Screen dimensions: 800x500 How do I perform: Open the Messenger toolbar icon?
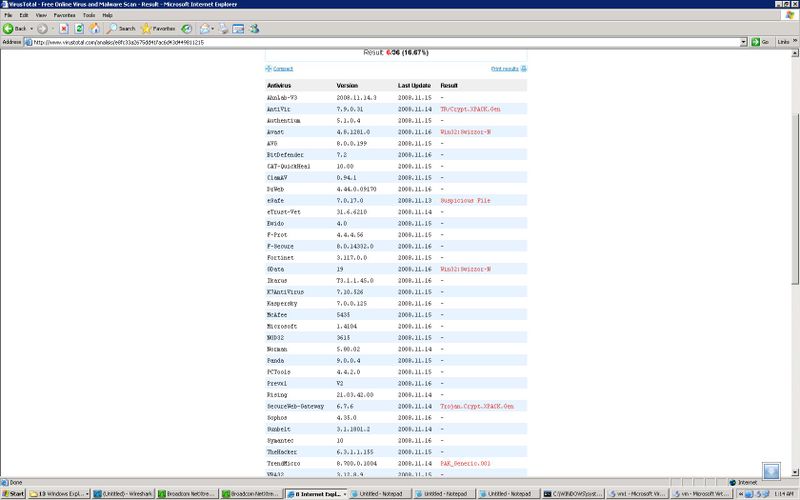(254, 29)
